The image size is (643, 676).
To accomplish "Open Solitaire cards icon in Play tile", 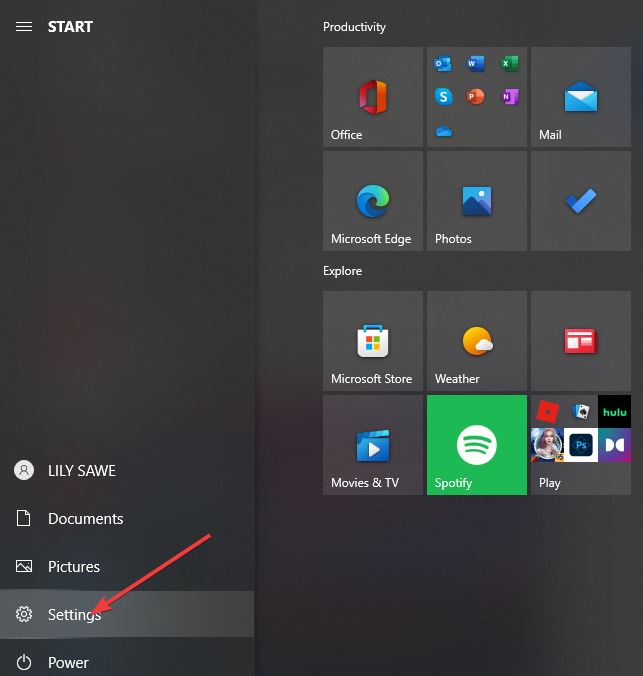I will (581, 412).
